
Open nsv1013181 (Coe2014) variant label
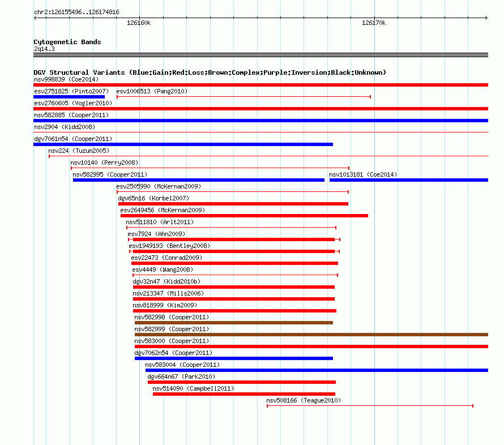click(363, 174)
